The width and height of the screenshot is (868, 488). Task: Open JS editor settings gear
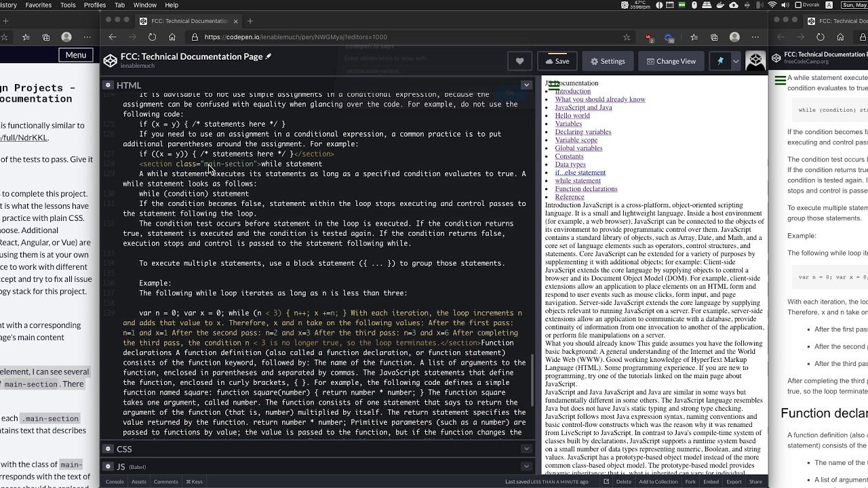pyautogui.click(x=108, y=466)
